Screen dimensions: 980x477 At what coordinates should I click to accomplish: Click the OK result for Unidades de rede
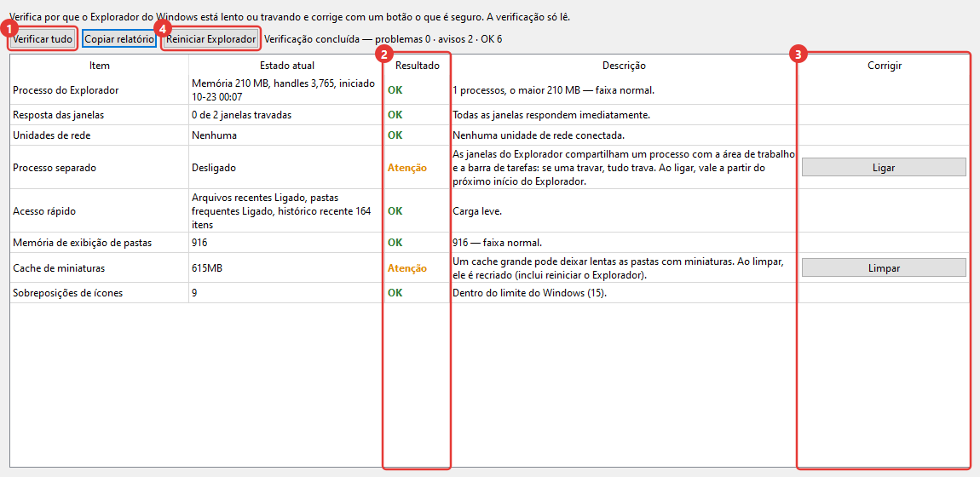(395, 135)
